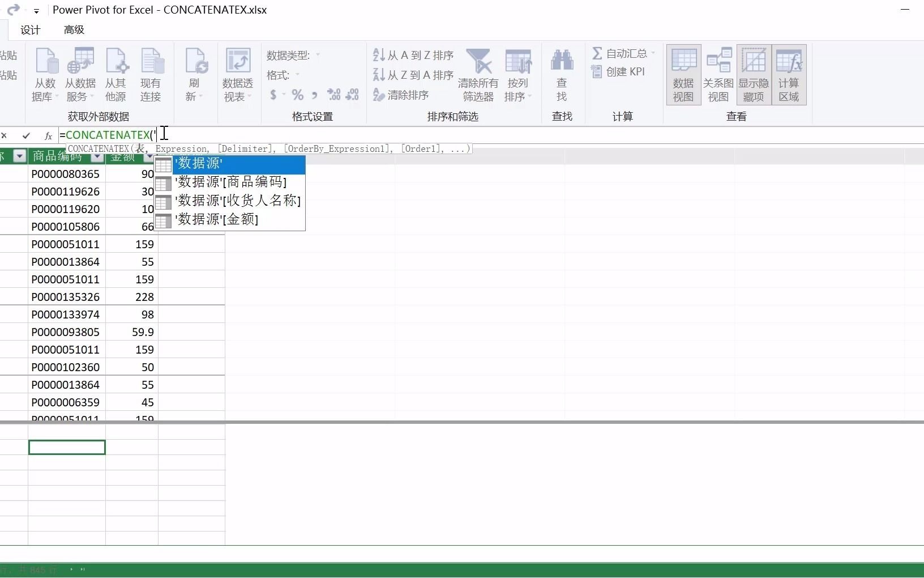Open Sort by Column option

pos(517,75)
